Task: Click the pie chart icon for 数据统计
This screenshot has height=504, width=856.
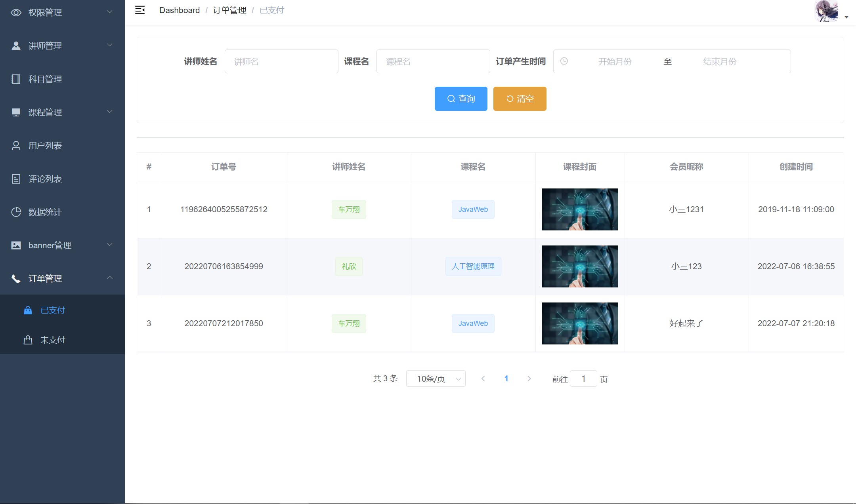Action: pos(16,212)
